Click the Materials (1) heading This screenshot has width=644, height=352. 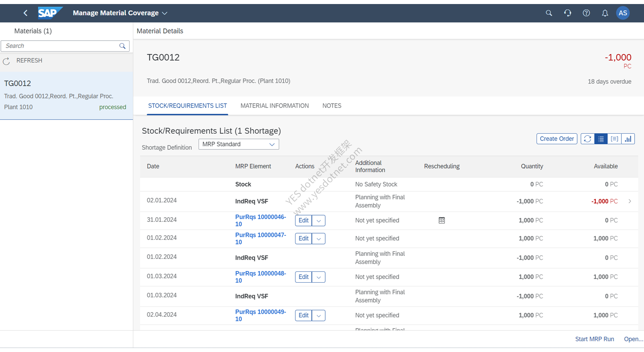pyautogui.click(x=33, y=31)
